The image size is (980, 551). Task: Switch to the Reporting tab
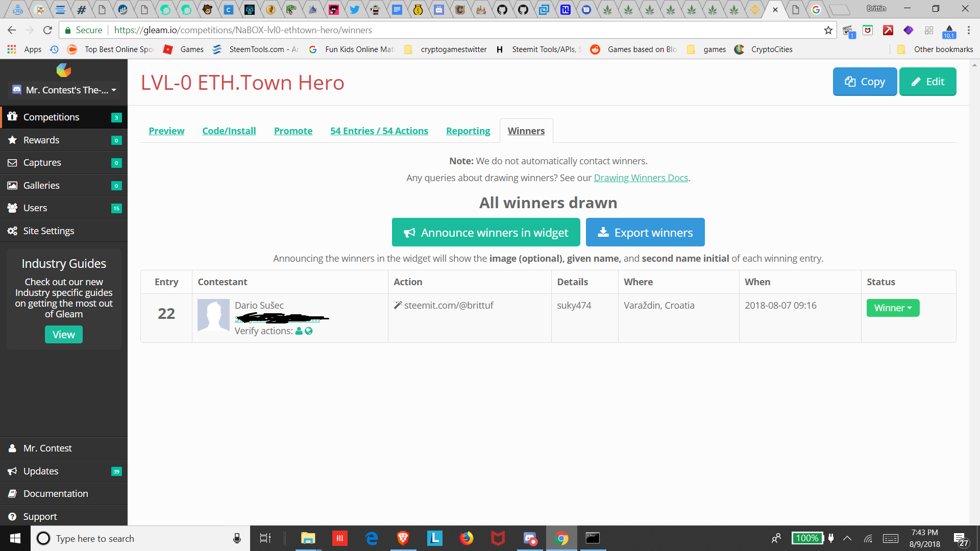coord(468,131)
